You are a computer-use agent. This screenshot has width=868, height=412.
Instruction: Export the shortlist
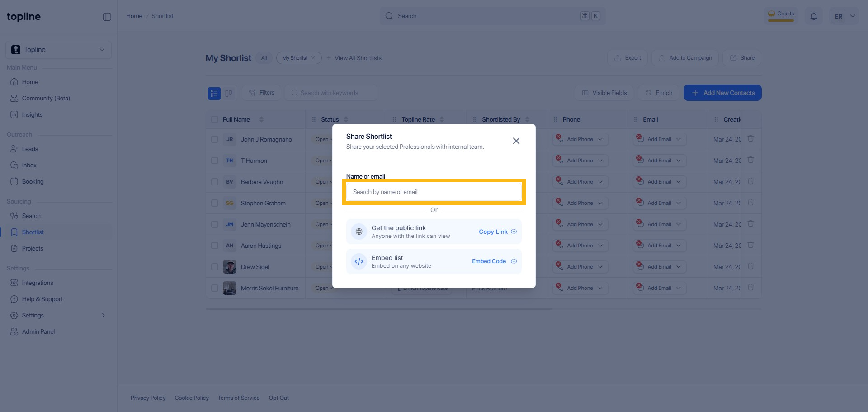[627, 58]
